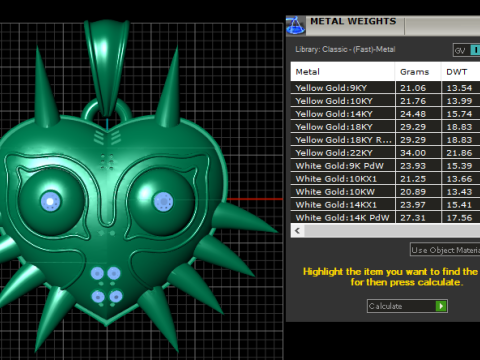Viewport: 480px width, 360px height.
Task: Select the Yellow Gold:18KY row
Action: click(x=385, y=127)
